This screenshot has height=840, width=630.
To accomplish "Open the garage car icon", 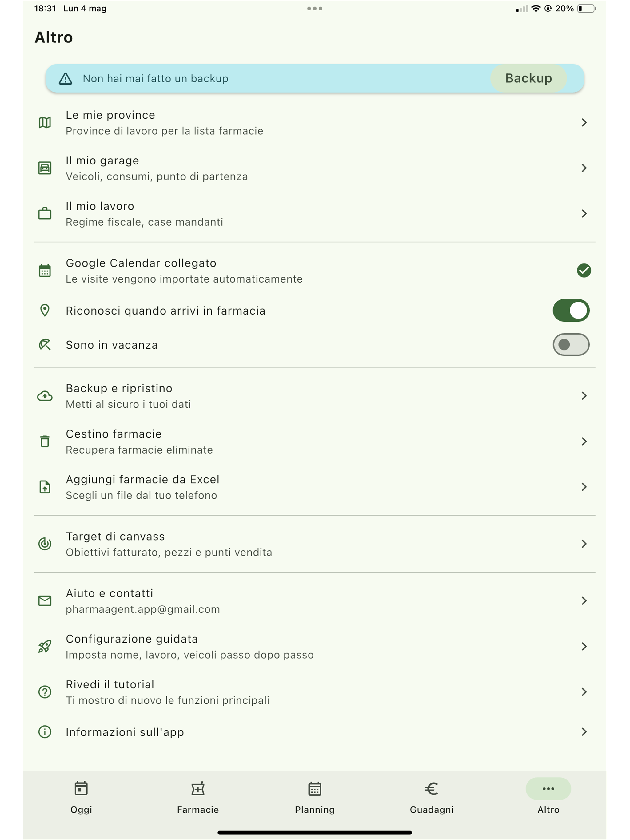I will pyautogui.click(x=45, y=168).
